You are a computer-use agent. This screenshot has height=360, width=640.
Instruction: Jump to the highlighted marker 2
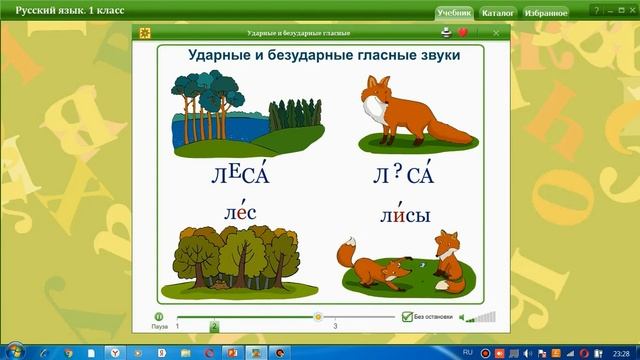[x=214, y=326]
